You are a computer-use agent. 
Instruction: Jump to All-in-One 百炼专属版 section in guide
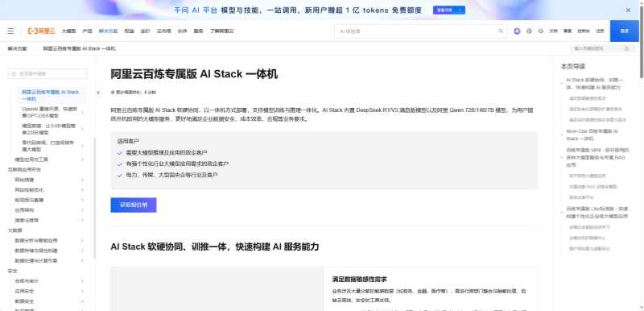pos(592,135)
